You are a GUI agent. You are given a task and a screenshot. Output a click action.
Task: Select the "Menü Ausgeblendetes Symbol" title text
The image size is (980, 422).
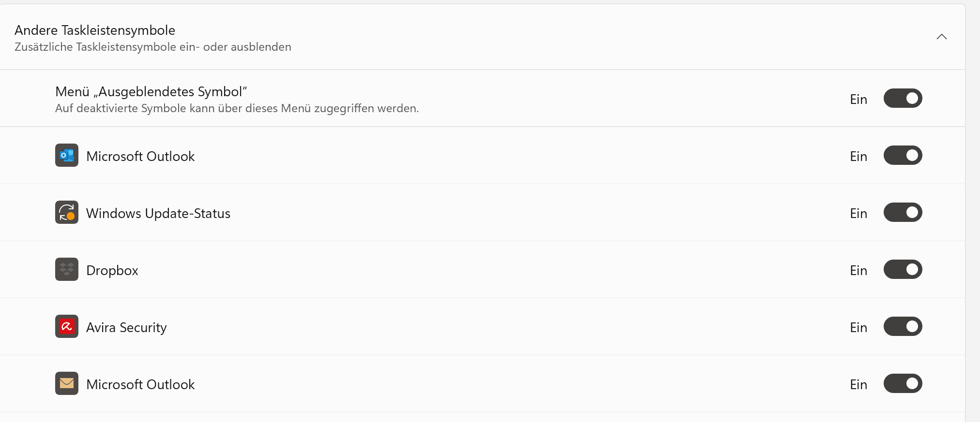[151, 91]
